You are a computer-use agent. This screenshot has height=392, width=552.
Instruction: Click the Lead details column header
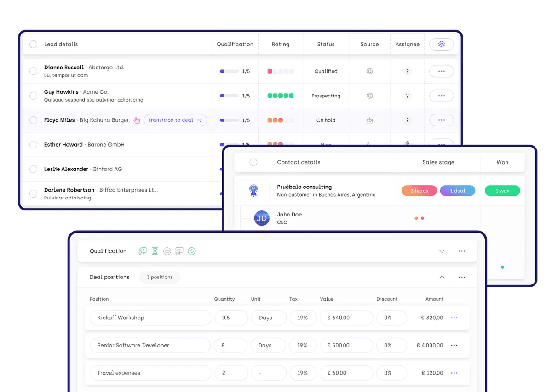61,45
